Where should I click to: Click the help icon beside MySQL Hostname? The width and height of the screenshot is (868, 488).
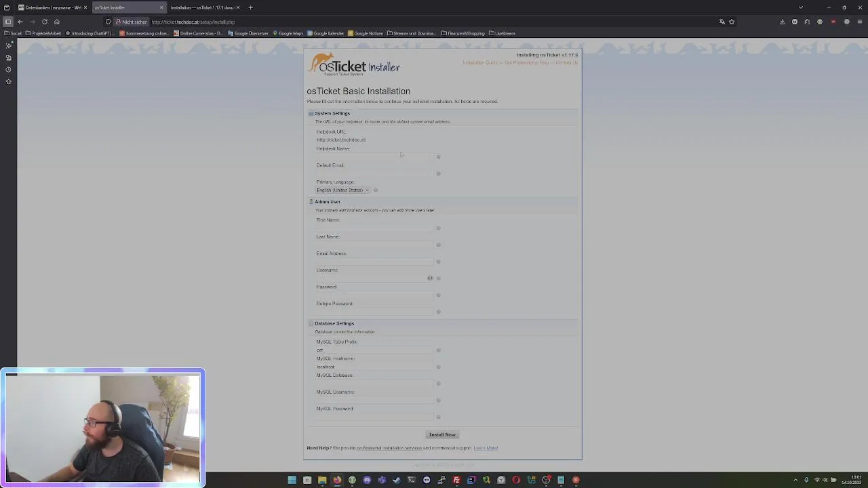(438, 367)
